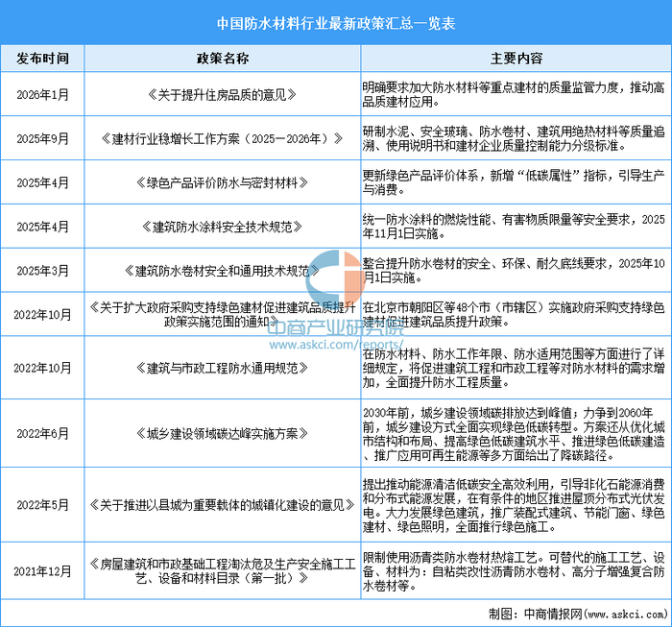Viewport: 672px width, 627px height.
Task: Click the table title 中国防水材料行业最新政策汇总一览表
Action: tap(336, 23)
